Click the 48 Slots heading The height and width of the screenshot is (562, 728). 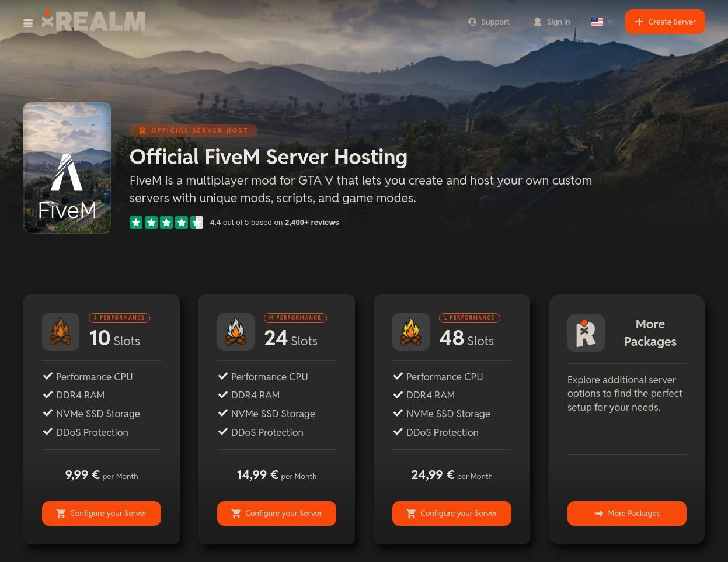pyautogui.click(x=466, y=338)
